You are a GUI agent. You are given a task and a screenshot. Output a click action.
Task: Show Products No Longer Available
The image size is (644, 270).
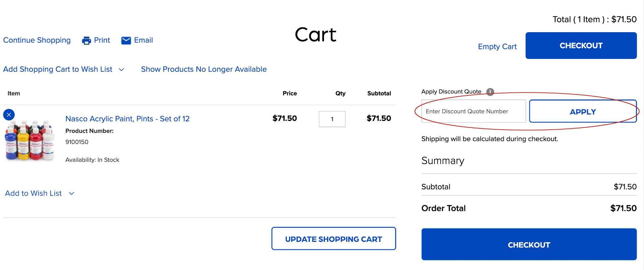(x=204, y=69)
